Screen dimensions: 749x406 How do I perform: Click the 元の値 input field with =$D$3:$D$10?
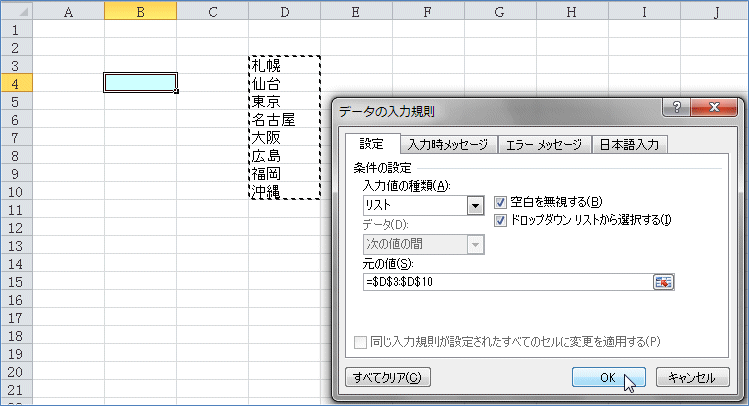pos(507,282)
